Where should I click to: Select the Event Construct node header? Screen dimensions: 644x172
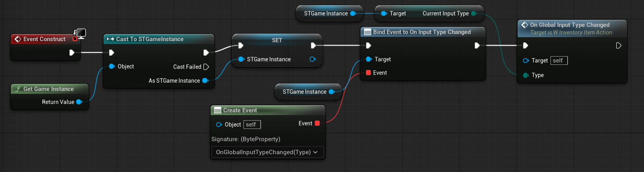click(x=44, y=39)
